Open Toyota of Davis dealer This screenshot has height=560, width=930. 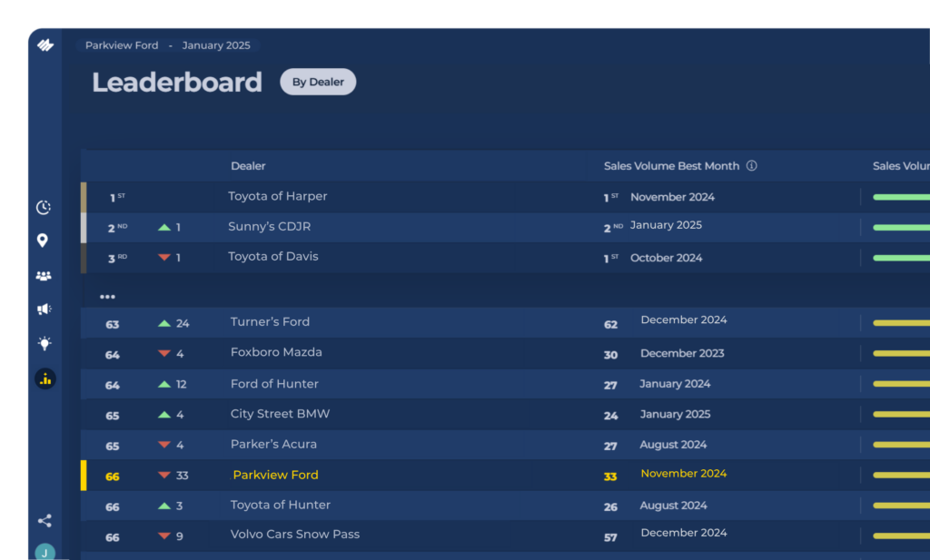click(273, 257)
